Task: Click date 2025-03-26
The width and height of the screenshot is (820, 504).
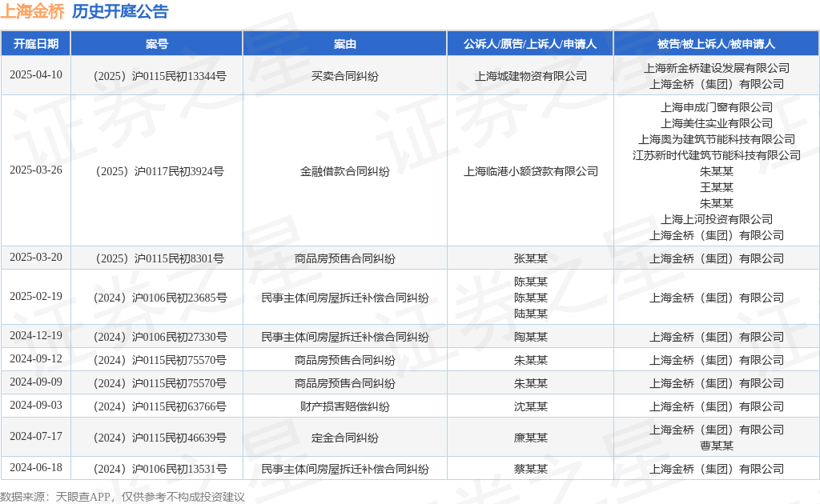Action: coord(35,170)
